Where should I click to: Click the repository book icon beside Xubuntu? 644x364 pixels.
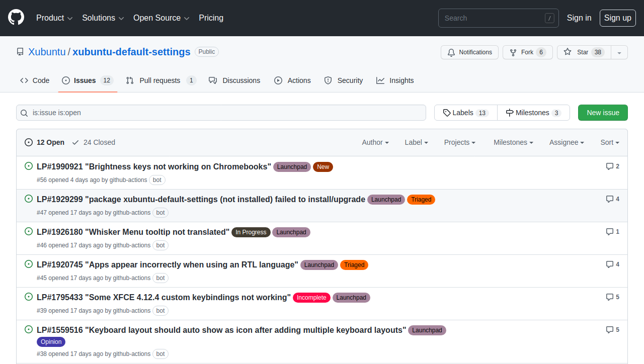[x=20, y=51]
